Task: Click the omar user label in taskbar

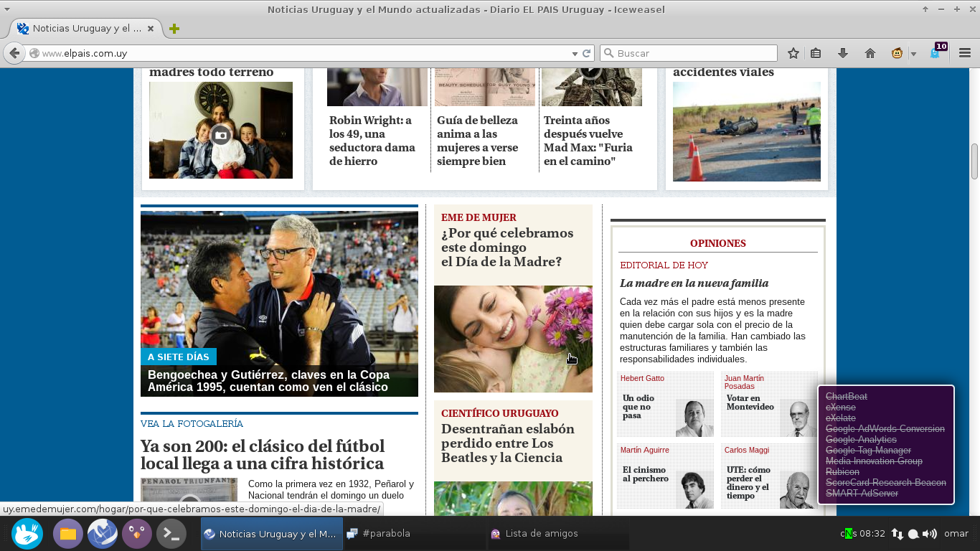Action: [x=956, y=534]
